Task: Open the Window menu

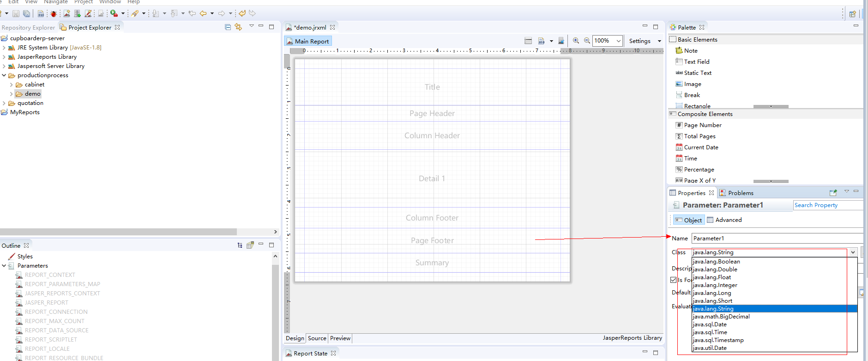Action: [110, 2]
